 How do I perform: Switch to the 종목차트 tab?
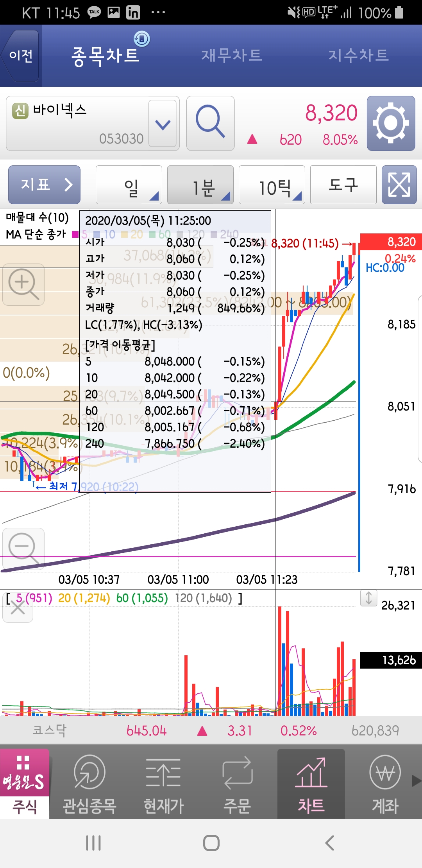pyautogui.click(x=105, y=56)
